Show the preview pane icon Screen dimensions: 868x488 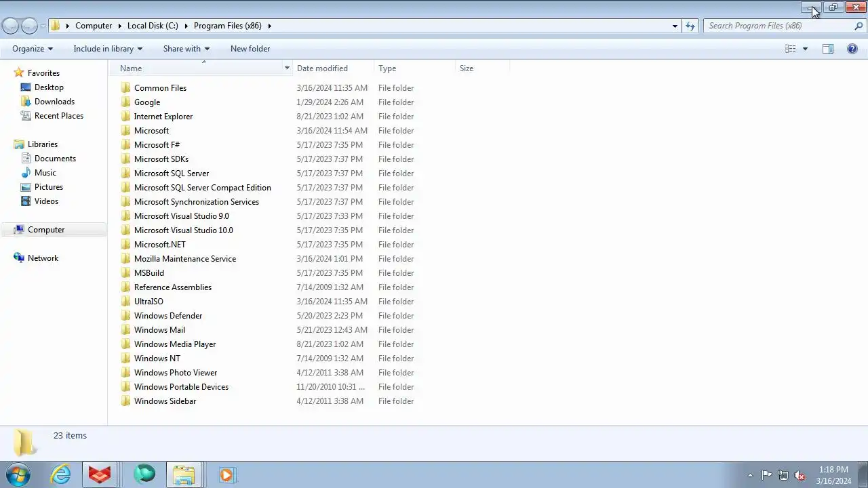coord(828,49)
